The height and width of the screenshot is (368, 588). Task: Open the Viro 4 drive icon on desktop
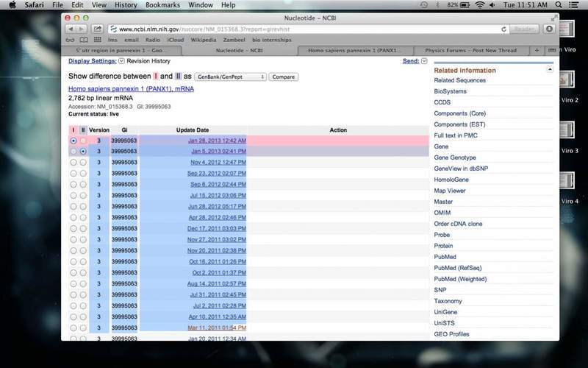(x=567, y=181)
